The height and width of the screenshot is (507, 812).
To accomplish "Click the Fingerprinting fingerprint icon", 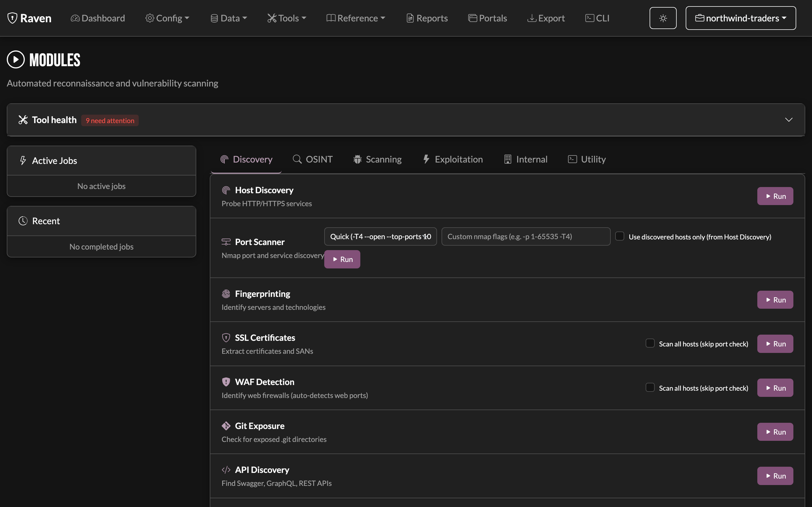I will pyautogui.click(x=226, y=294).
